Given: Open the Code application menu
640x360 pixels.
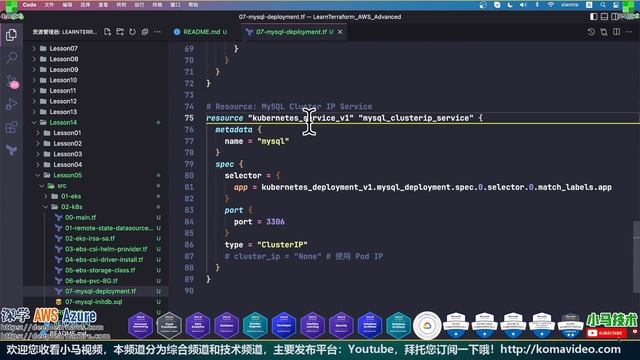Looking at the screenshot, I should click(29, 5).
